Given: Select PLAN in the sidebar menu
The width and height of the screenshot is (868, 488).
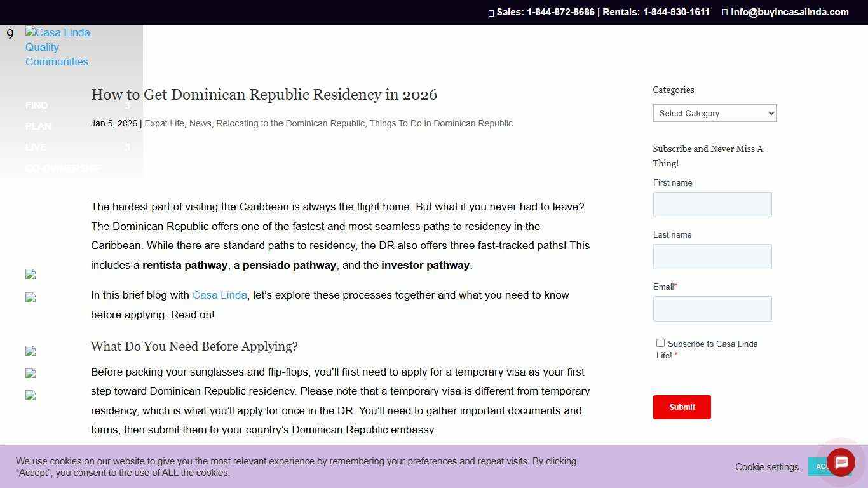Looking at the screenshot, I should pos(38,126).
